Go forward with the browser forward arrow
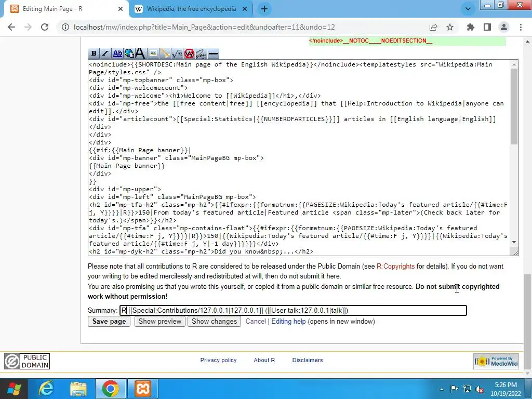This screenshot has width=532, height=399. point(28,27)
